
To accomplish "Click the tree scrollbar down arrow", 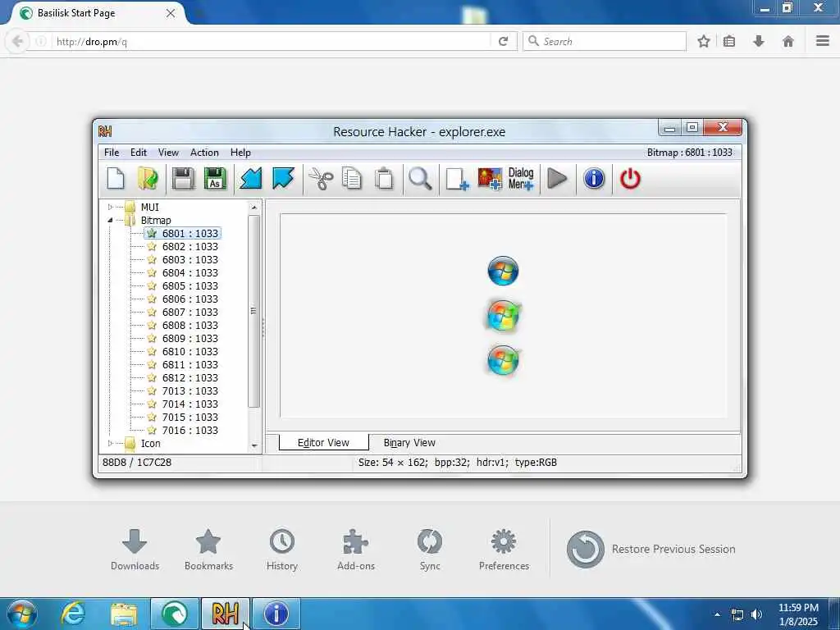I will (x=254, y=445).
